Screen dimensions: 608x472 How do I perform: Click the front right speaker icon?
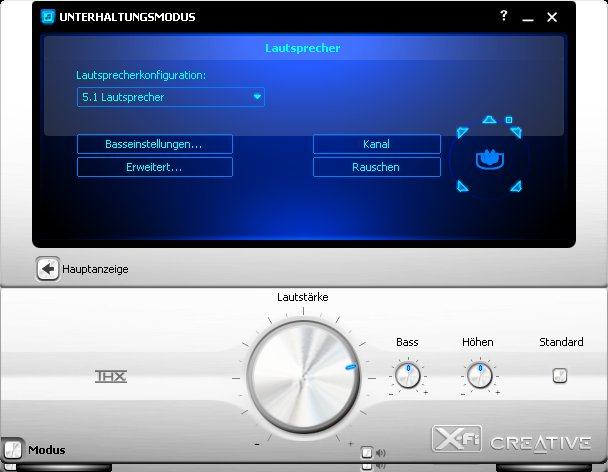pyautogui.click(x=516, y=132)
